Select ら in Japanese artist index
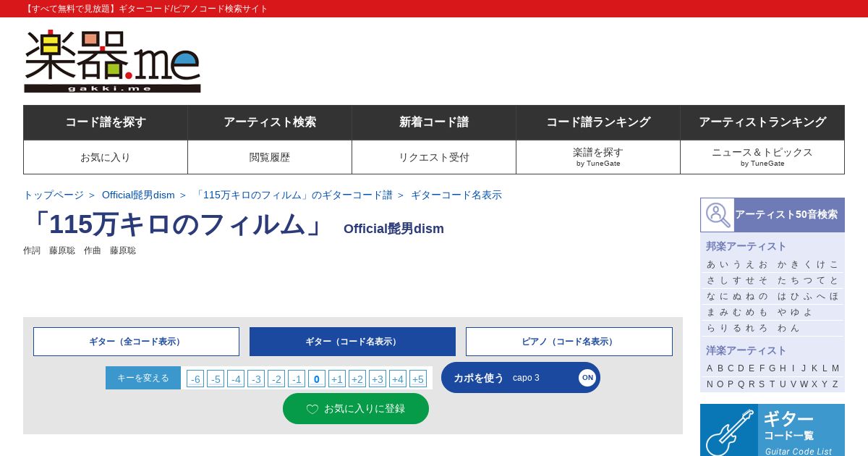Screen dimensions: 868x456 click(x=711, y=328)
